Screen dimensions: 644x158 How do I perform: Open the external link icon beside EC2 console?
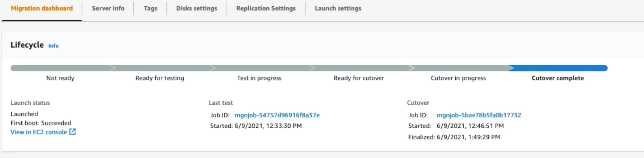73,132
